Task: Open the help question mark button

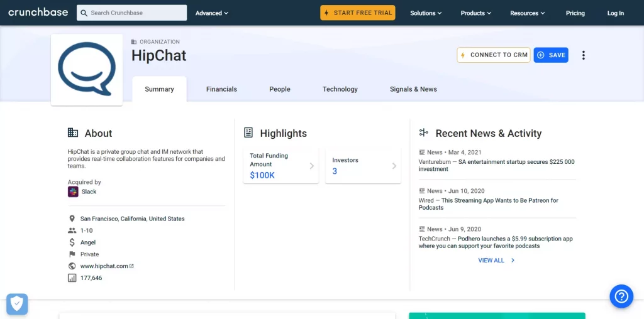Action: click(621, 296)
